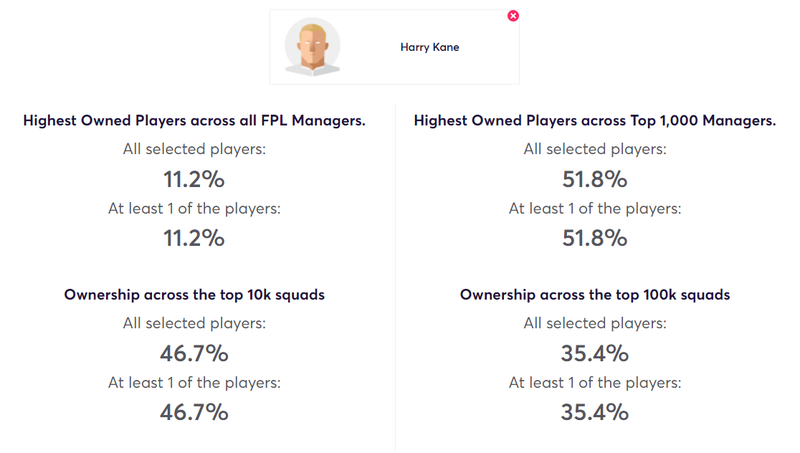This screenshot has height=453, width=800.
Task: Click 'At least 1 of the players' under top 100k
Action: point(595,383)
